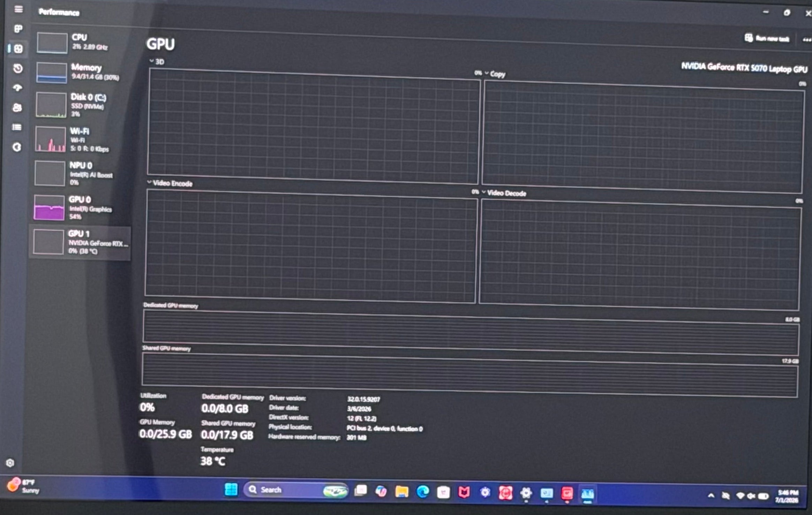The height and width of the screenshot is (515, 812).
Task: Click the DirectX version 12 (FL 12.2) value
Action: [361, 418]
